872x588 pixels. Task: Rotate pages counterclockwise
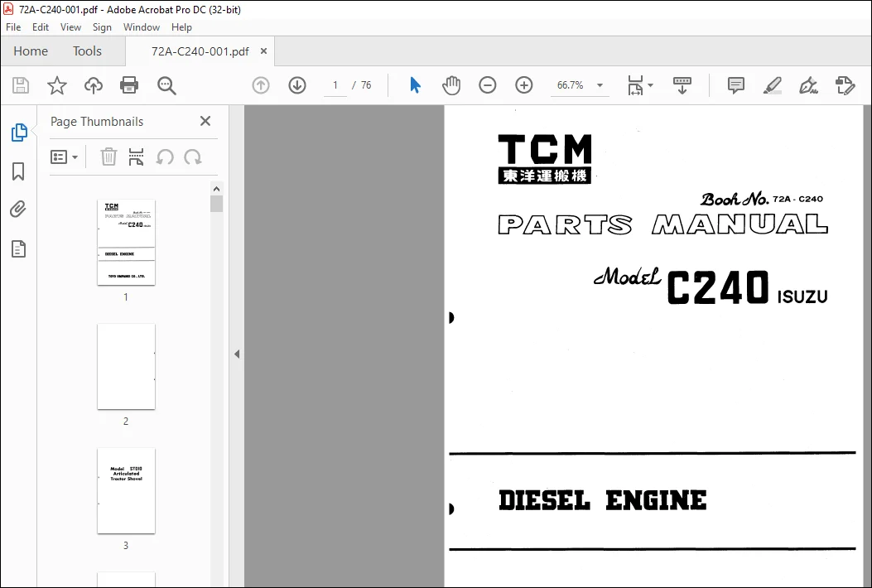pos(165,157)
